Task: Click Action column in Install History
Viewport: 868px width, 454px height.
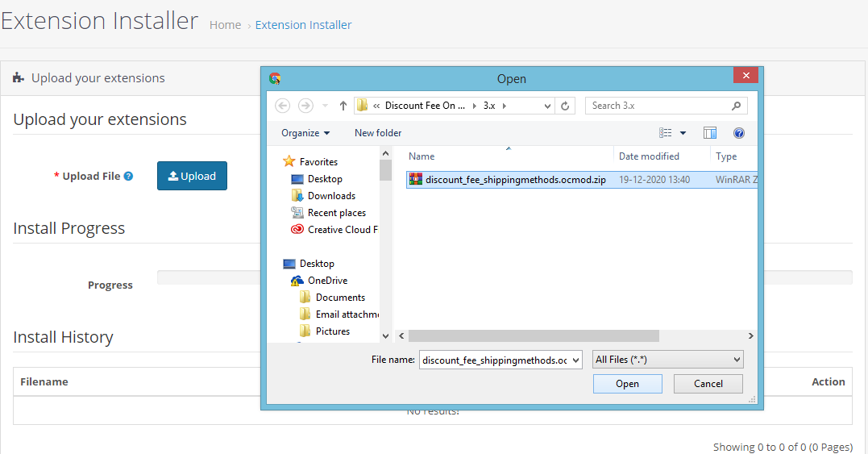Action: tap(829, 381)
